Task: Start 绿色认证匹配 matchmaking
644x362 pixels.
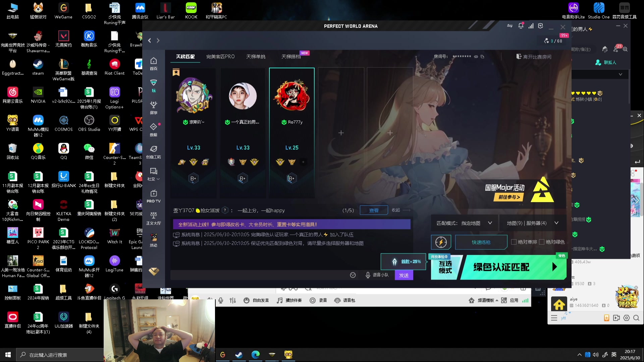Action: 514,267
